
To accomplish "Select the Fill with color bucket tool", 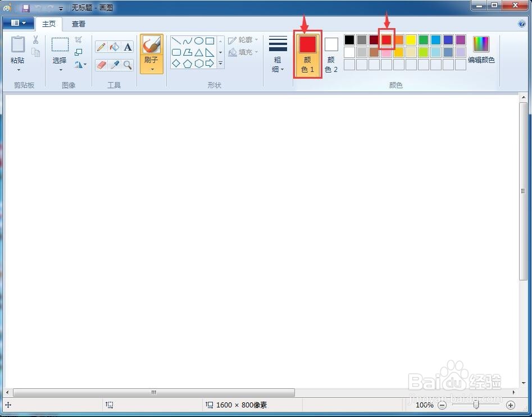I will tap(115, 47).
